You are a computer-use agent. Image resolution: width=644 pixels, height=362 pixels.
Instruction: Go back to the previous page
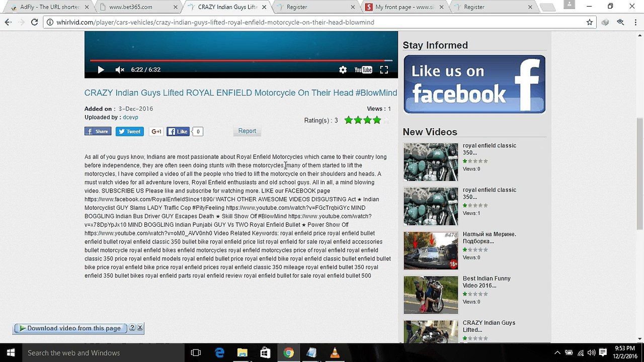pyautogui.click(x=8, y=22)
